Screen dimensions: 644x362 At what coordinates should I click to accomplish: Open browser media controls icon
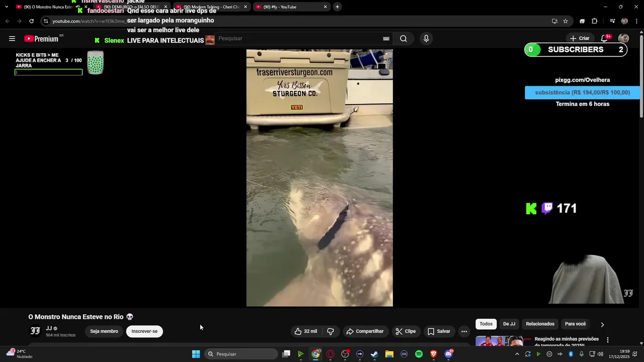(x=612, y=21)
